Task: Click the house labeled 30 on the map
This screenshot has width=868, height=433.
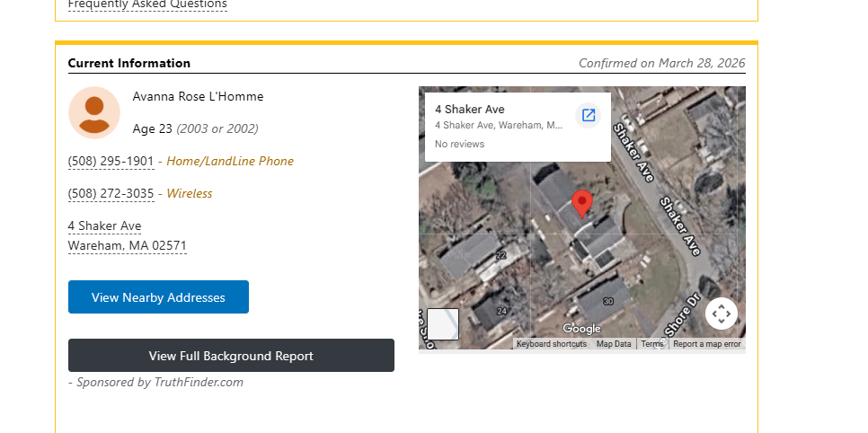Action: (608, 302)
